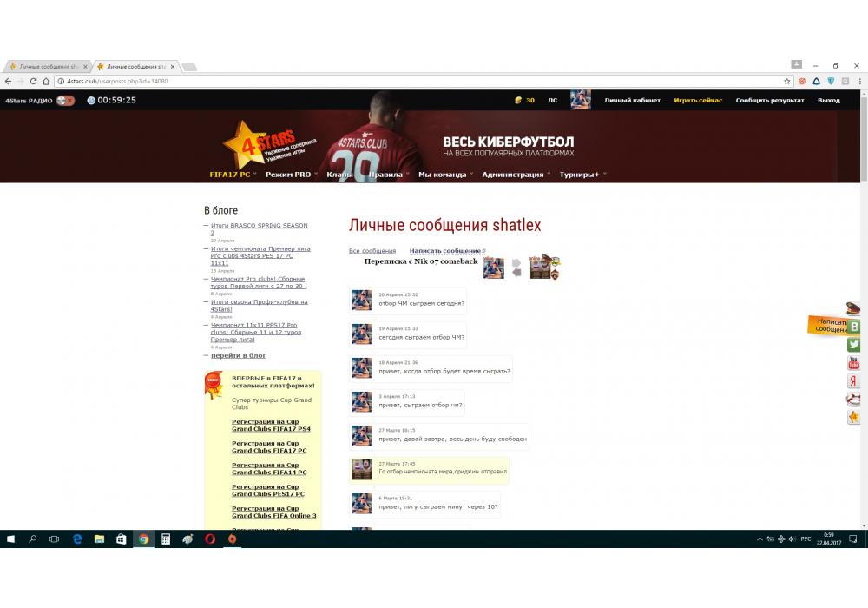868x608 pixels.
Task: Expand the FIFA17 PC dropdown menu
Action: [x=233, y=175]
